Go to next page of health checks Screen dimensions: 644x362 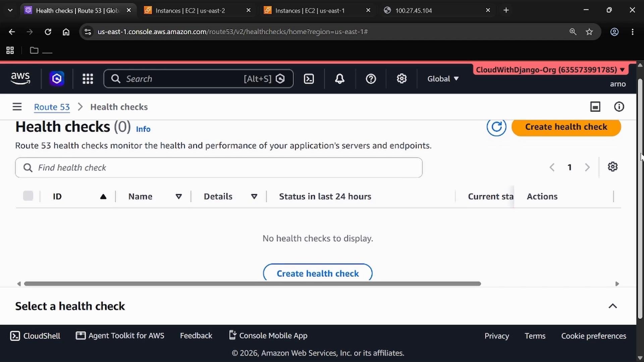[x=587, y=167]
